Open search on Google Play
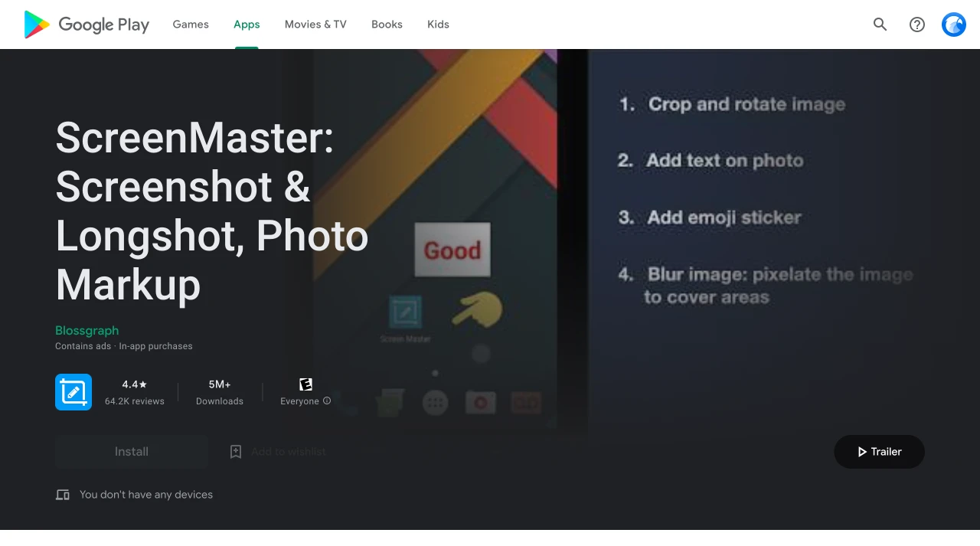980x546 pixels. 880,25
